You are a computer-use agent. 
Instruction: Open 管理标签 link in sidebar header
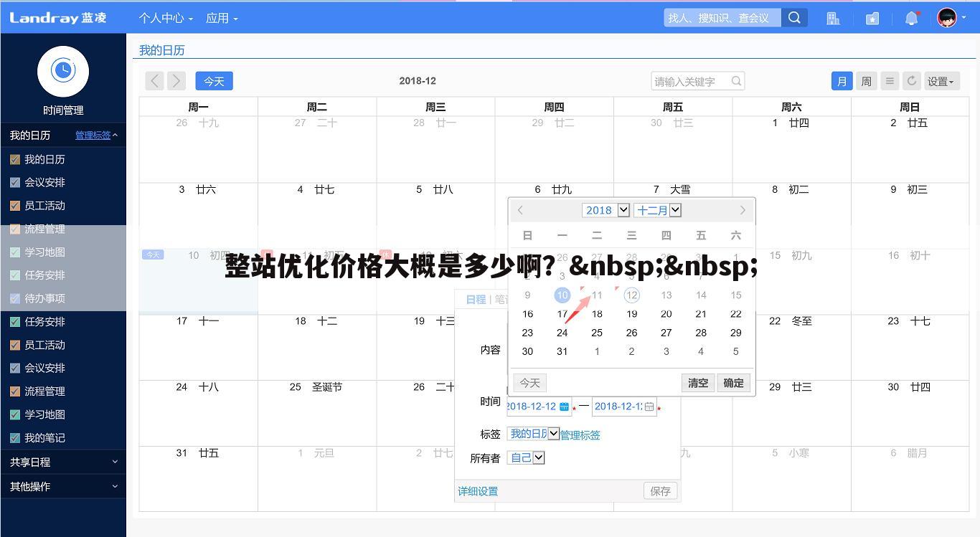tap(93, 135)
